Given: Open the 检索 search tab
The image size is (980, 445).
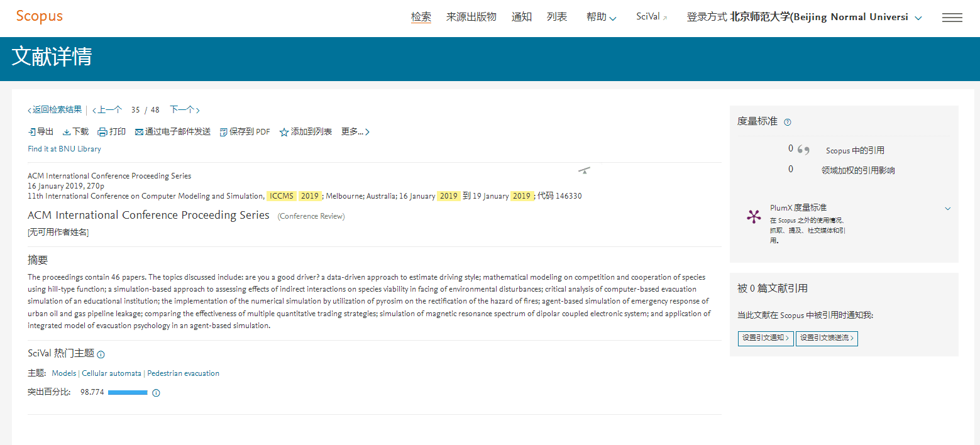Looking at the screenshot, I should (x=421, y=18).
